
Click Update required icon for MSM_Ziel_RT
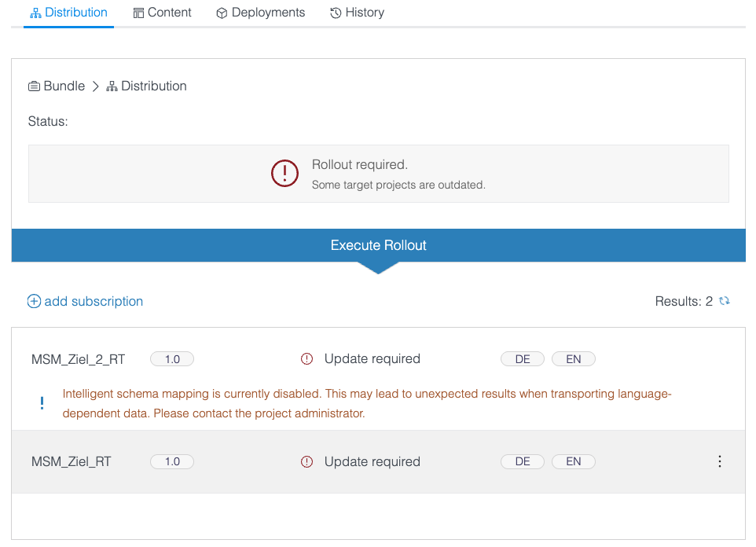point(307,462)
